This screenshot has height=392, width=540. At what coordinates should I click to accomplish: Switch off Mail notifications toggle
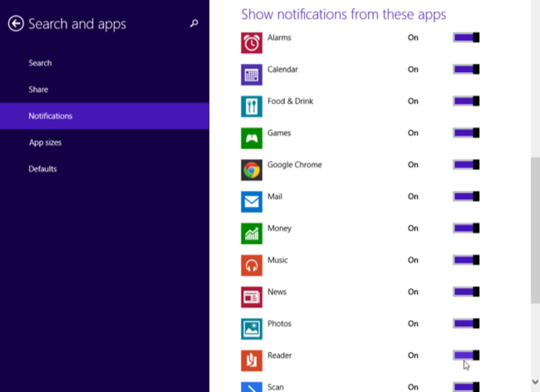(x=466, y=196)
